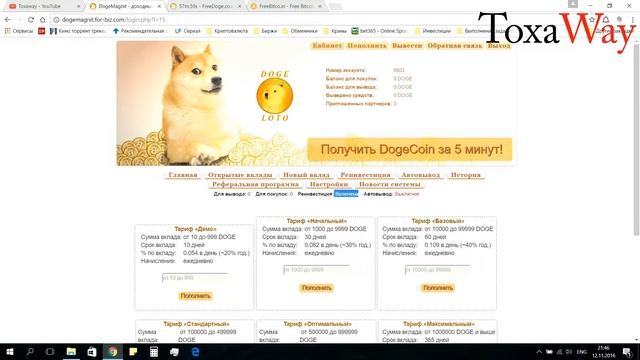Viewport: 640px width, 360px height.
Task: Open the Инвестиции bookmarks folder
Action: point(433,31)
